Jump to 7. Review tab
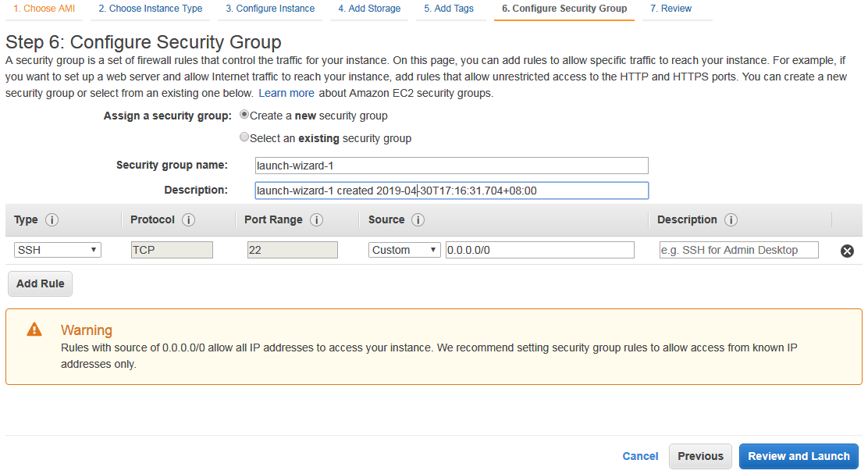 [x=671, y=9]
